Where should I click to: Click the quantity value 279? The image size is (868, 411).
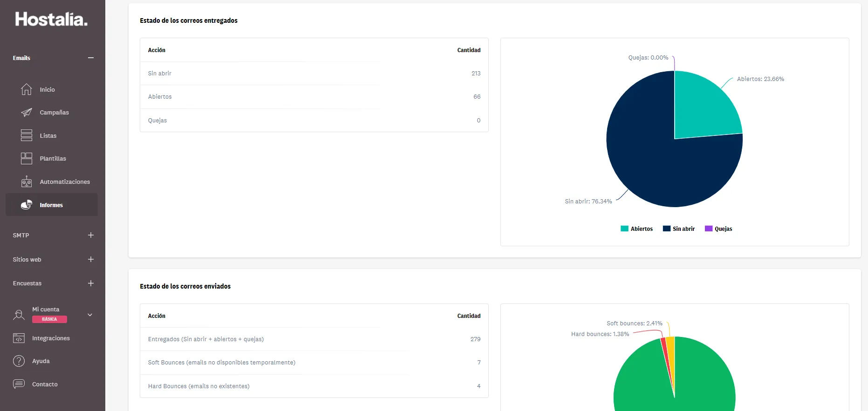[x=475, y=339]
